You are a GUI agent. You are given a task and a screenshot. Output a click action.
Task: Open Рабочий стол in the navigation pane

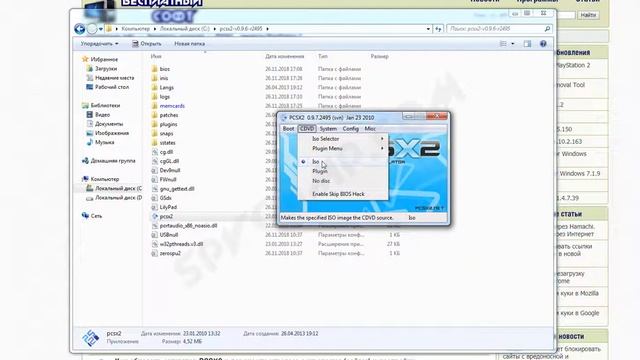coord(112,87)
